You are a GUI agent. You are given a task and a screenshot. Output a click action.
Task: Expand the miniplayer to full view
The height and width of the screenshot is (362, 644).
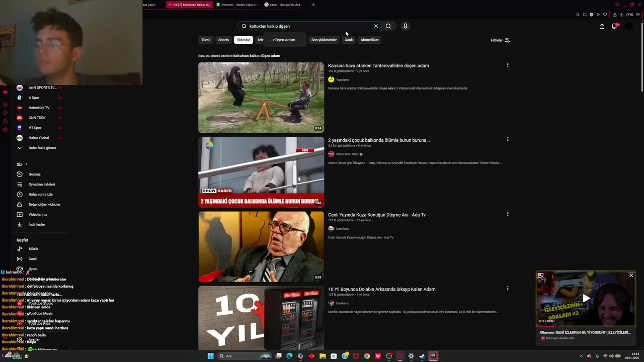click(541, 276)
